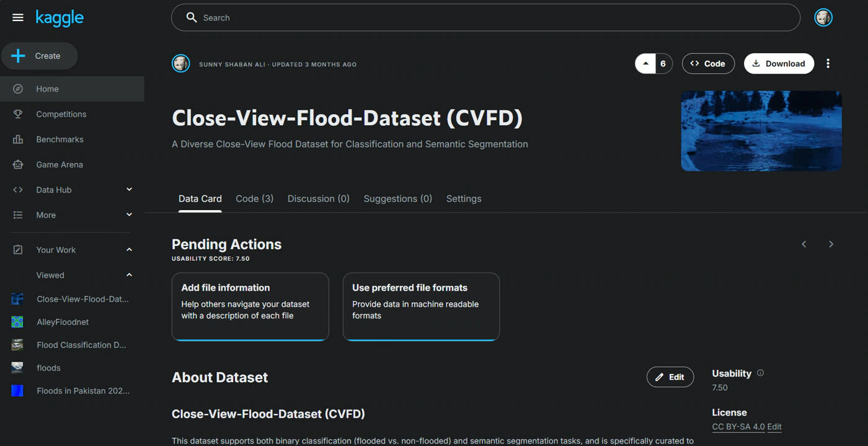The width and height of the screenshot is (868, 446).
Task: Focus the Search input field
Action: tap(485, 17)
